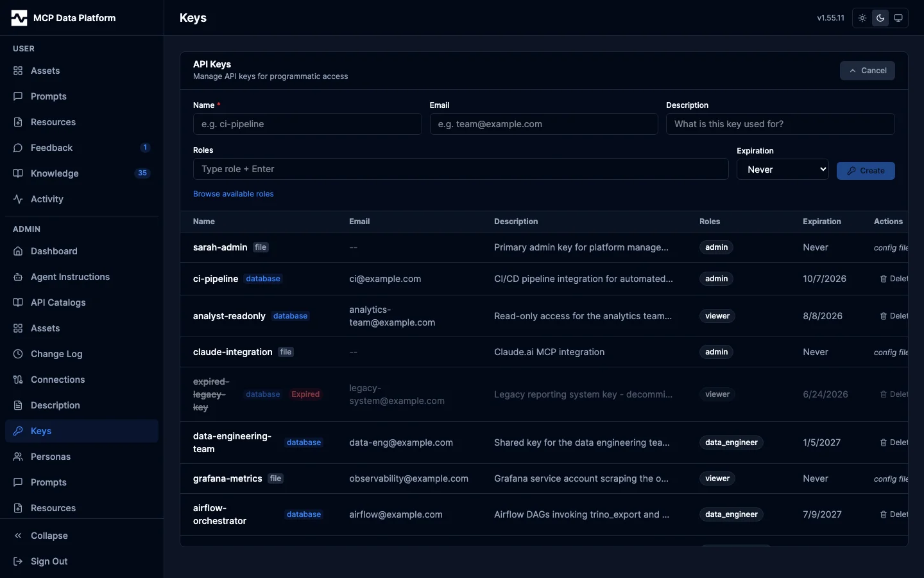Open Browse available roles link
Viewport: 924px width, 578px height.
coord(234,194)
